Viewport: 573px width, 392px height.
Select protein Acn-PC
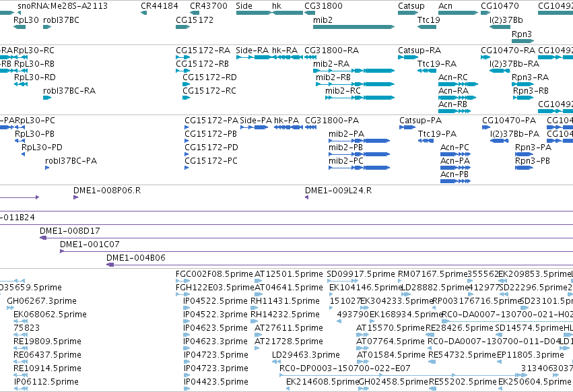(454, 148)
